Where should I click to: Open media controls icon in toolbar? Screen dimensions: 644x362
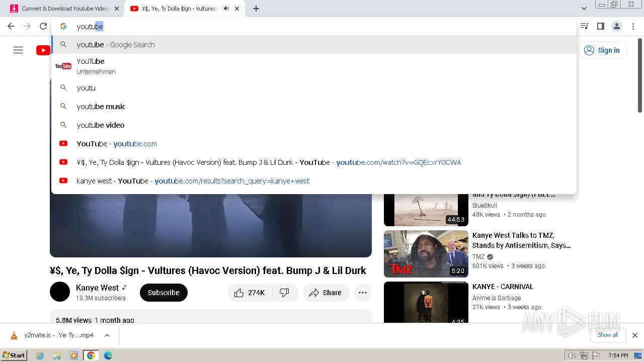(x=584, y=26)
